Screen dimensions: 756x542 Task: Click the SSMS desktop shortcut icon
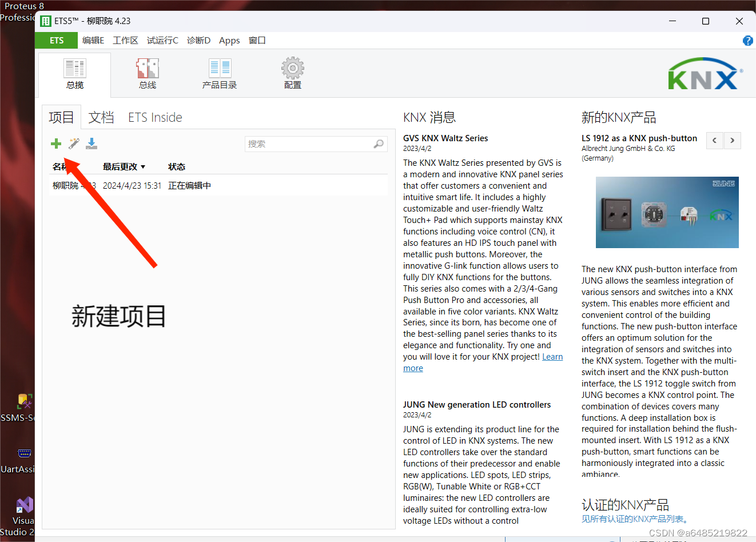25,401
